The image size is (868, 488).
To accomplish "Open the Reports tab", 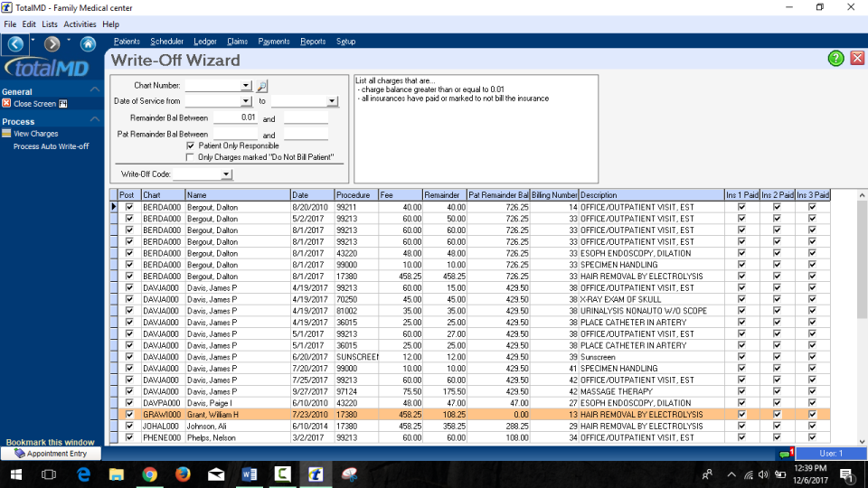I will pyautogui.click(x=313, y=42).
